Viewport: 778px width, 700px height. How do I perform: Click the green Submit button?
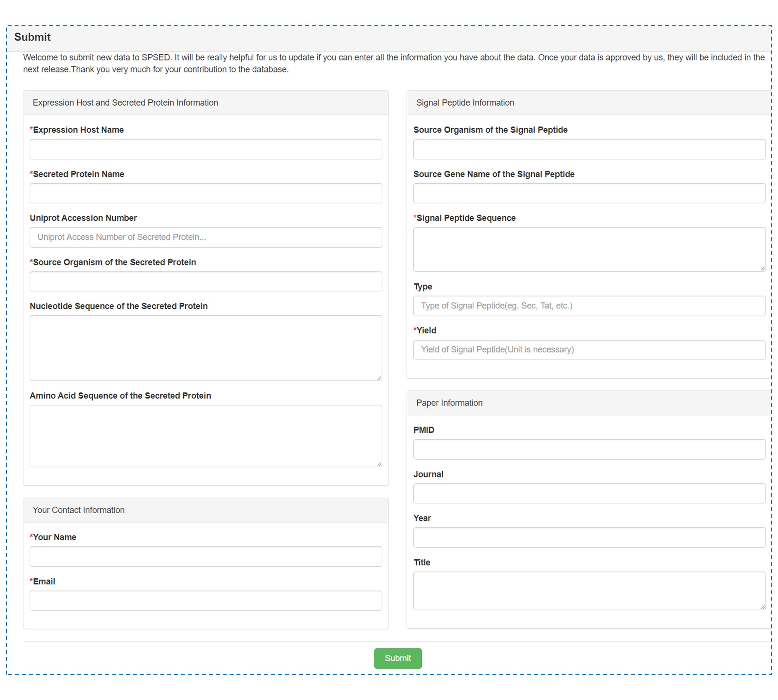pyautogui.click(x=398, y=659)
